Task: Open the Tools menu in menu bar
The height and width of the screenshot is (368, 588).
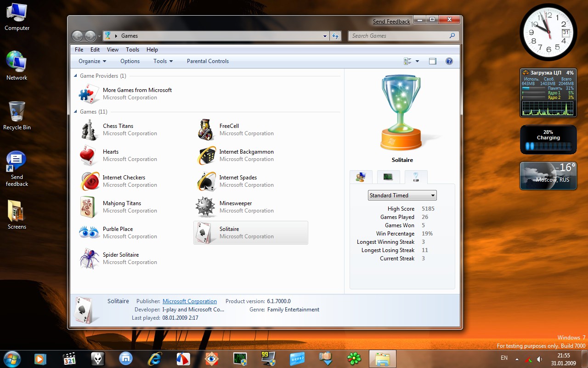Action: tap(132, 50)
